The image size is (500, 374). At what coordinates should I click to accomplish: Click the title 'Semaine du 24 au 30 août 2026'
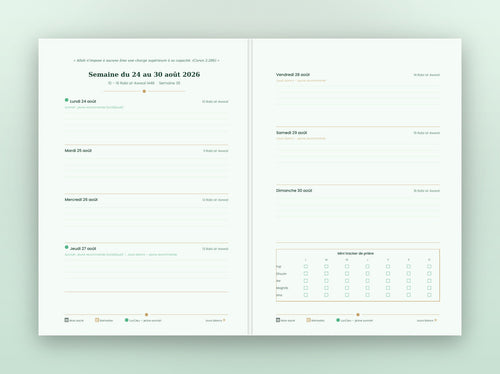[144, 74]
